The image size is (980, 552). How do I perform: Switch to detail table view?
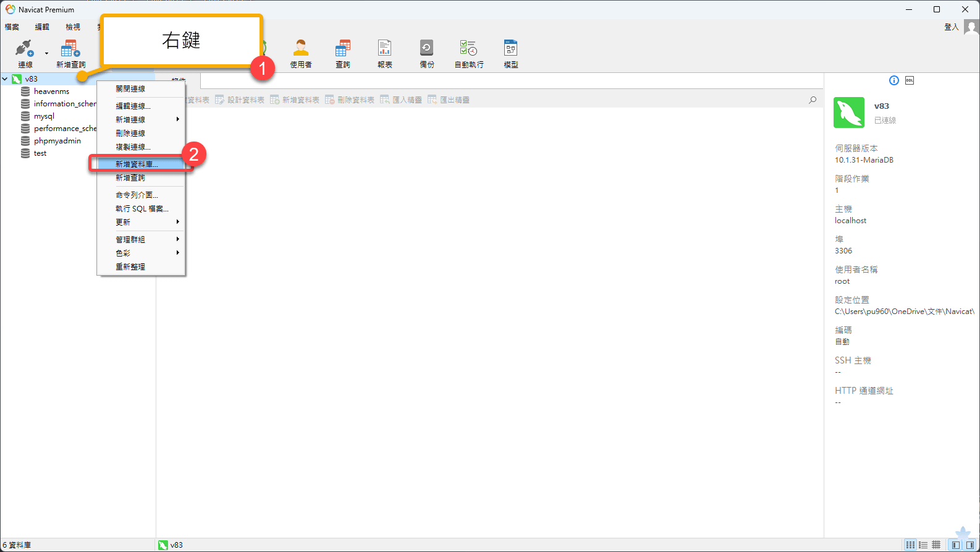pos(936,545)
